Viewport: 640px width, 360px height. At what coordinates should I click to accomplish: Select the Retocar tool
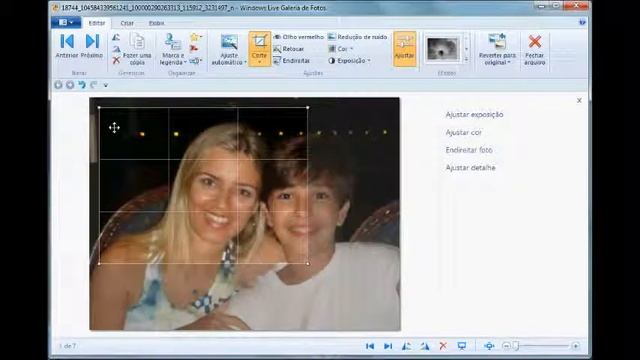[x=289, y=49]
